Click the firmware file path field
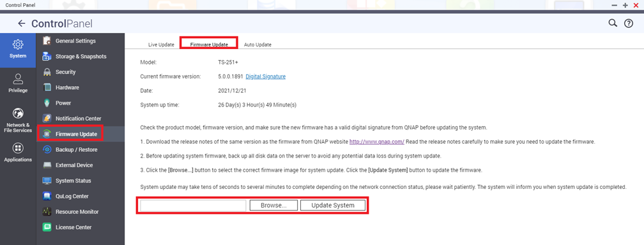The width and height of the screenshot is (644, 245). (x=193, y=205)
